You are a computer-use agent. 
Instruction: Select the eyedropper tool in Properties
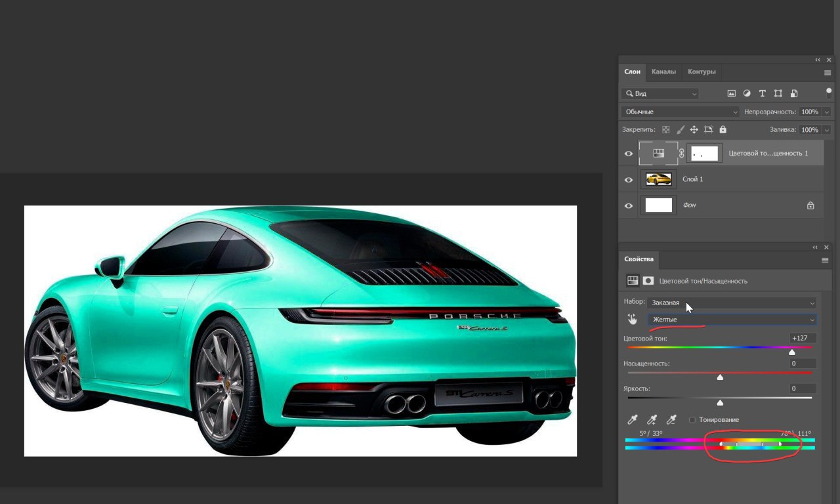click(x=633, y=419)
